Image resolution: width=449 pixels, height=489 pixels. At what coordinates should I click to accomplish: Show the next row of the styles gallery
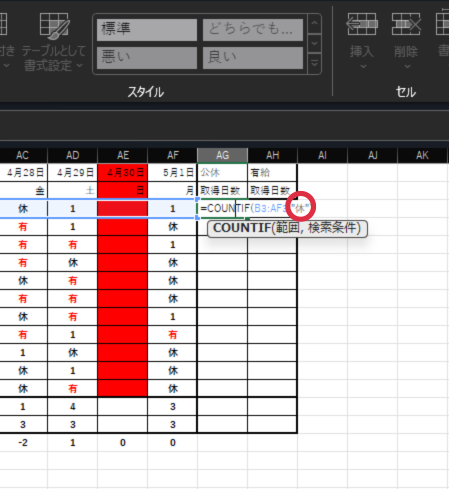(314, 43)
